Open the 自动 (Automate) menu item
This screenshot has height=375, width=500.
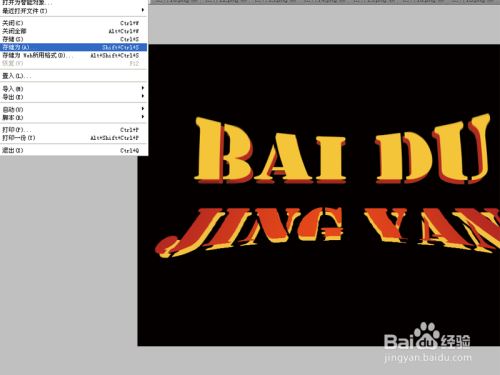pos(74,109)
